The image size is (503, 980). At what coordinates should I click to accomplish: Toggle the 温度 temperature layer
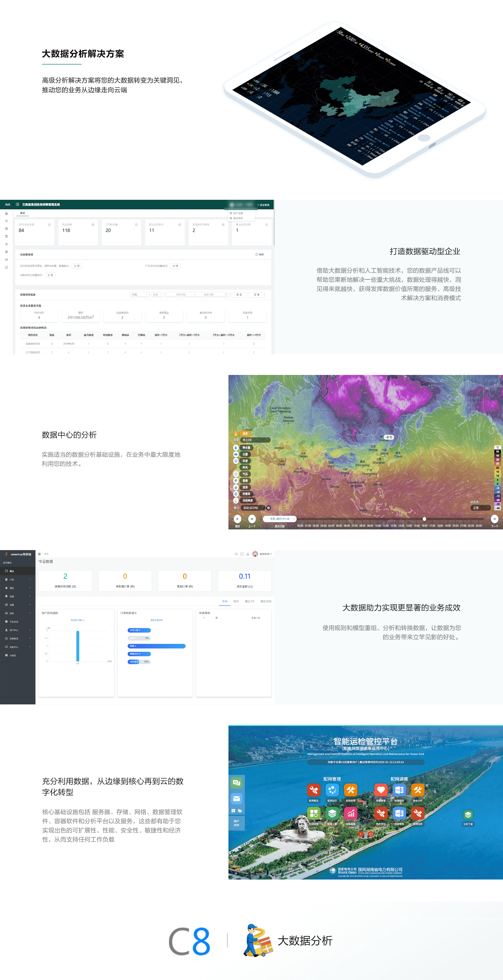click(x=245, y=433)
